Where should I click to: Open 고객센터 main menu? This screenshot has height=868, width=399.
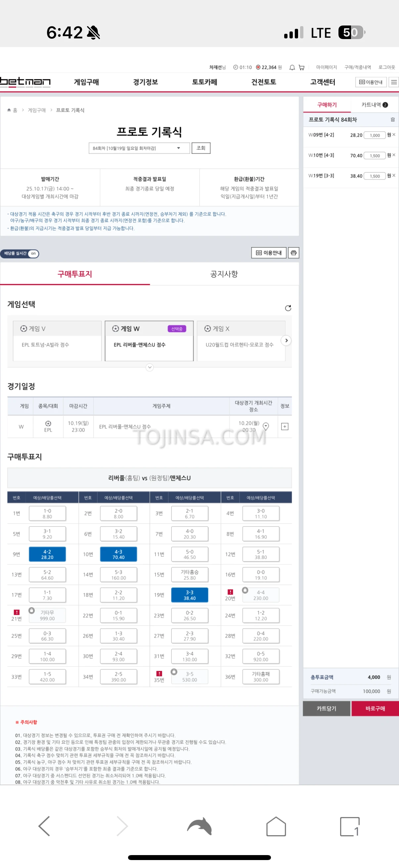[x=323, y=82]
